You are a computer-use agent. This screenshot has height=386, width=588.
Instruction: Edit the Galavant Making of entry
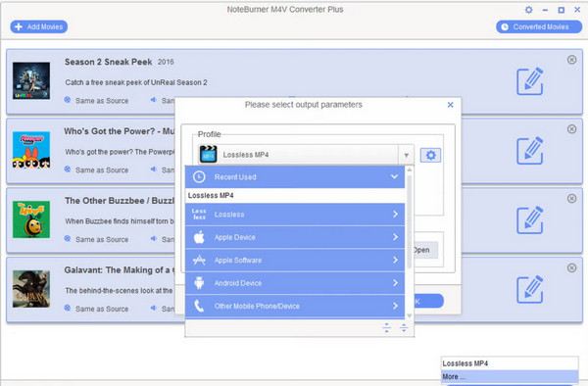(530, 289)
